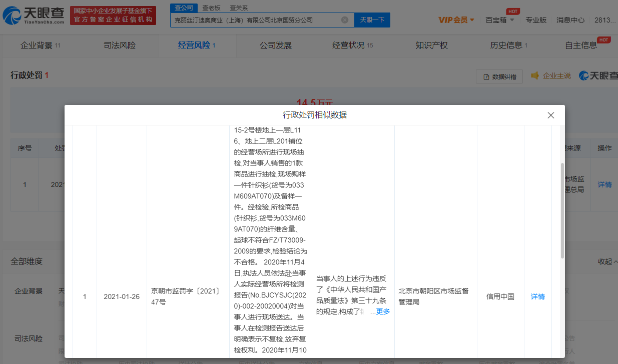Open the VIP会员 dropdown
618x364 pixels.
(x=456, y=20)
